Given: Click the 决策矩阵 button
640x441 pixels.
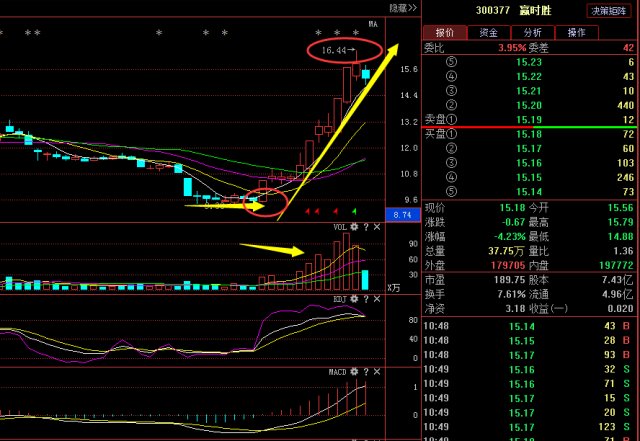Looking at the screenshot, I should pyautogui.click(x=608, y=11).
